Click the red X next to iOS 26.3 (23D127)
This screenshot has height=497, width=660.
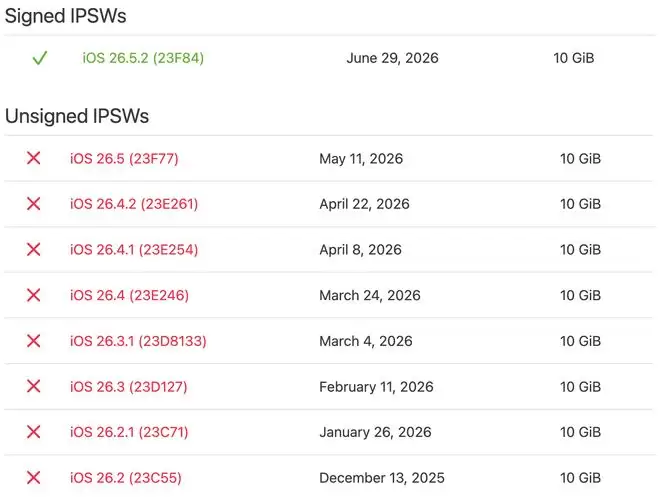[34, 386]
